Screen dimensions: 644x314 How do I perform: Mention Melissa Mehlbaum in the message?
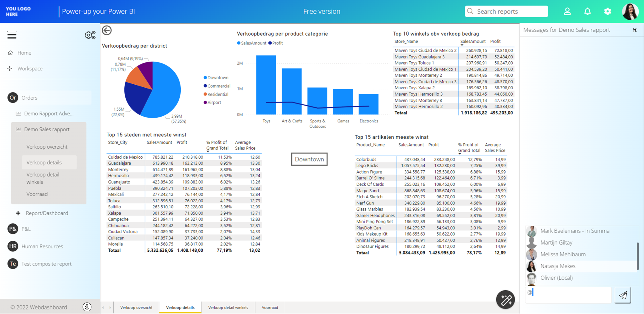(x=563, y=254)
